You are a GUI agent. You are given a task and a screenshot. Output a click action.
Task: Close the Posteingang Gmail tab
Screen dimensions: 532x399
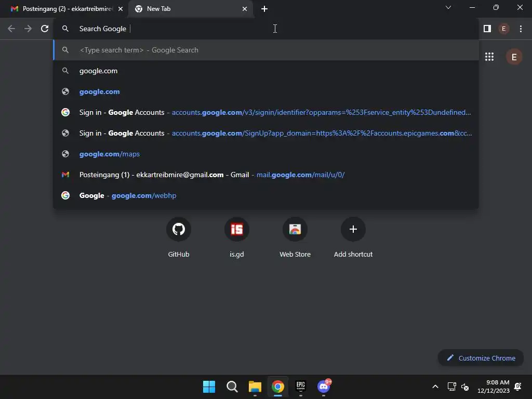pyautogui.click(x=121, y=9)
